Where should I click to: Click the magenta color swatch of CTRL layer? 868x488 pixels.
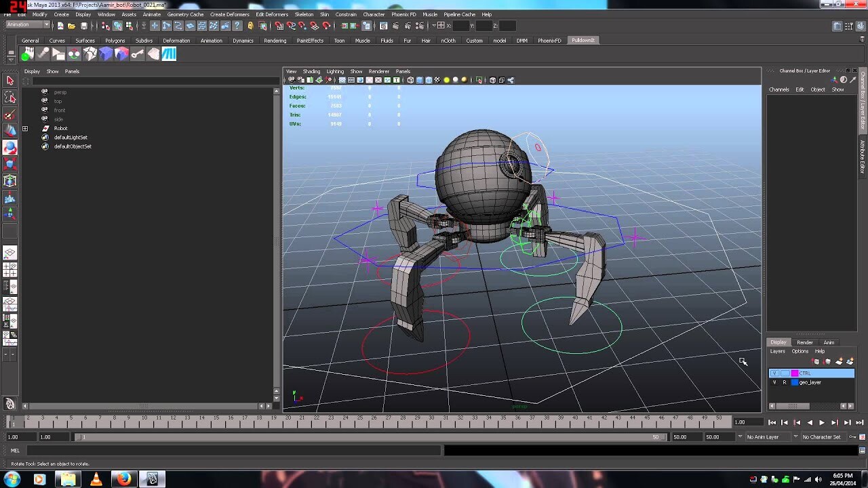(793, 373)
